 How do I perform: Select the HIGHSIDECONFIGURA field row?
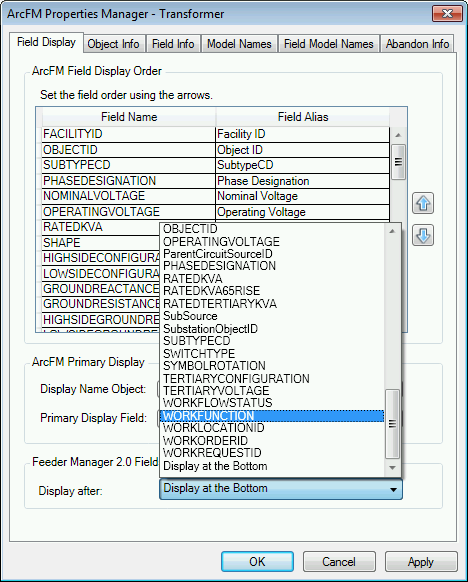101,258
